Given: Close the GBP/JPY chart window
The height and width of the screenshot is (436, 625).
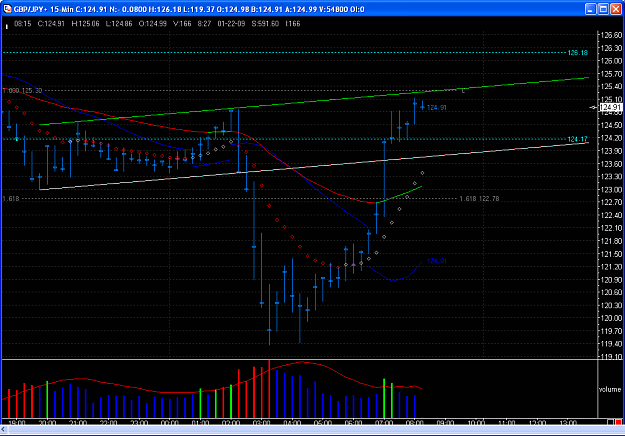Looking at the screenshot, I should click(x=616, y=9).
